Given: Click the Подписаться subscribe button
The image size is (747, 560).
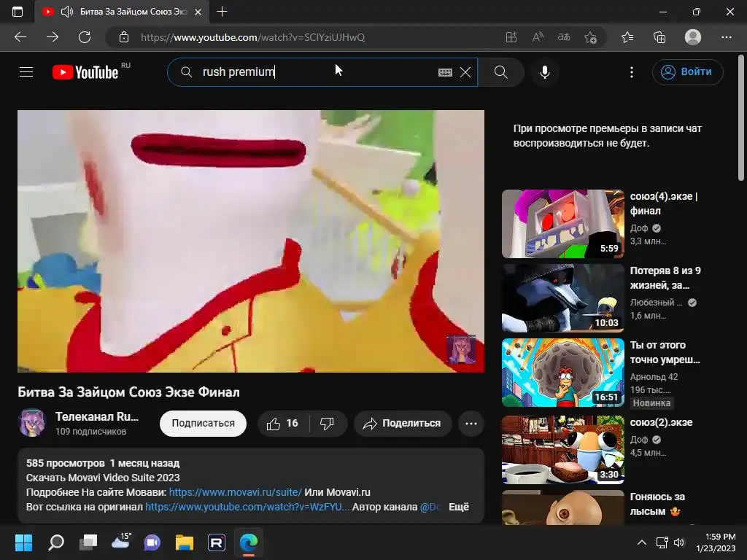Looking at the screenshot, I should [x=203, y=424].
